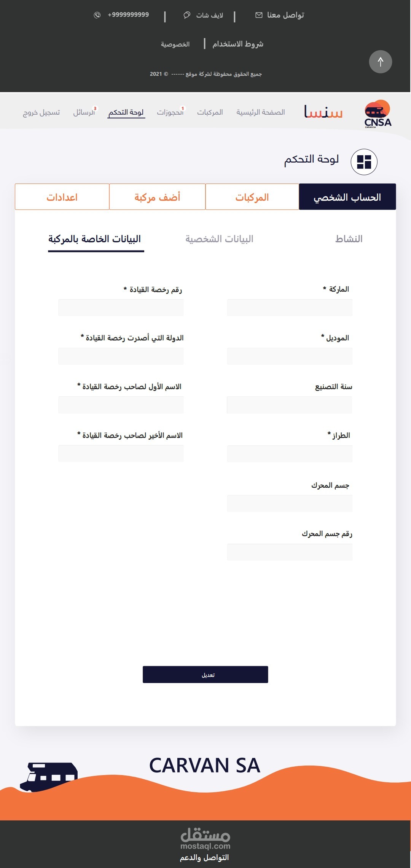
Task: Click the تسجيل خروج logout link
Action: point(41,112)
